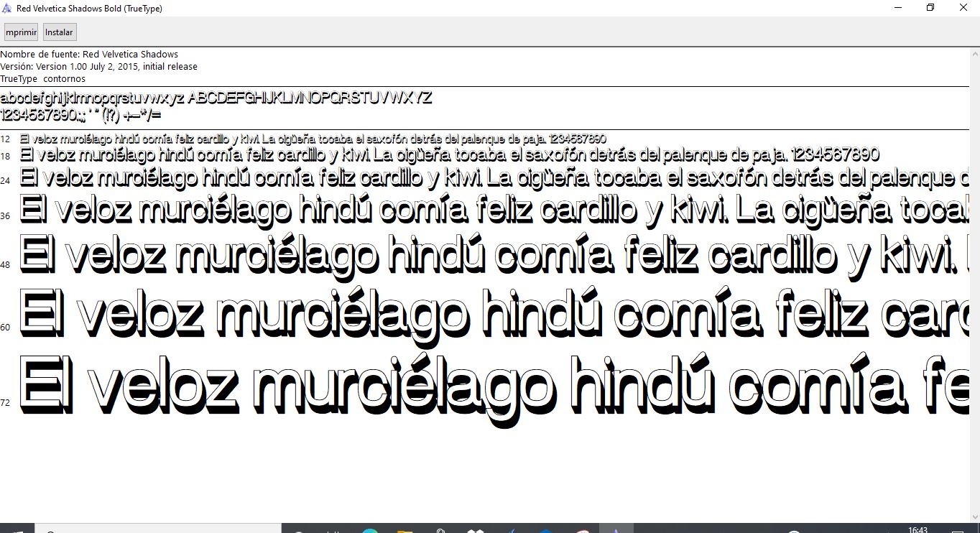Click the font viewer icon in title bar
The width and height of the screenshot is (980, 533).
pos(7,8)
